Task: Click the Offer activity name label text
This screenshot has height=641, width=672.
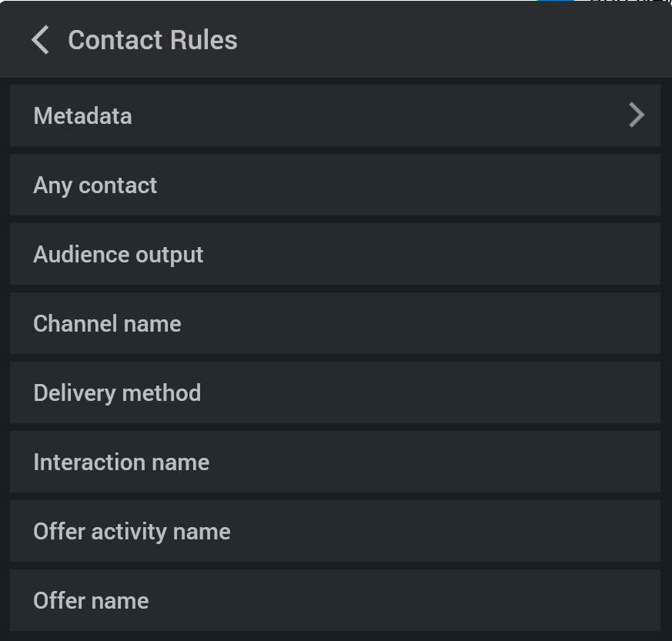Action: 132,532
